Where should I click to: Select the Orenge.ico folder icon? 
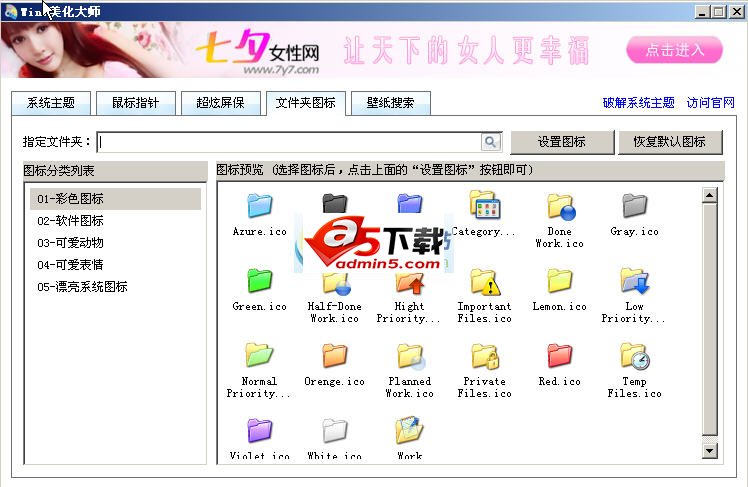point(334,355)
